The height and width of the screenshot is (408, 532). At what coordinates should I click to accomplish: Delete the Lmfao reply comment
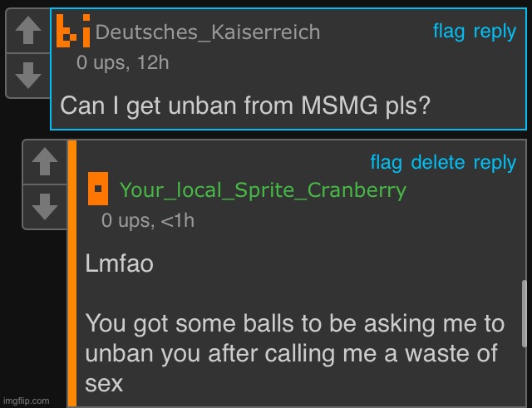pyautogui.click(x=438, y=163)
